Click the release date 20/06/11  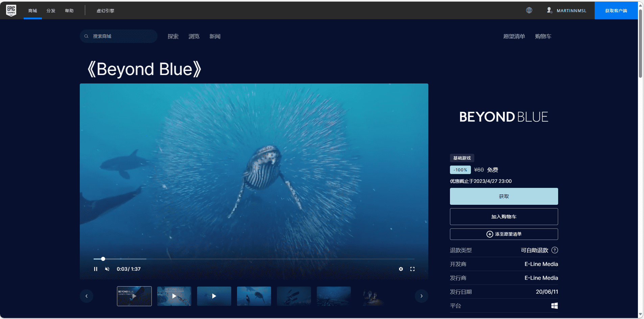click(547, 292)
